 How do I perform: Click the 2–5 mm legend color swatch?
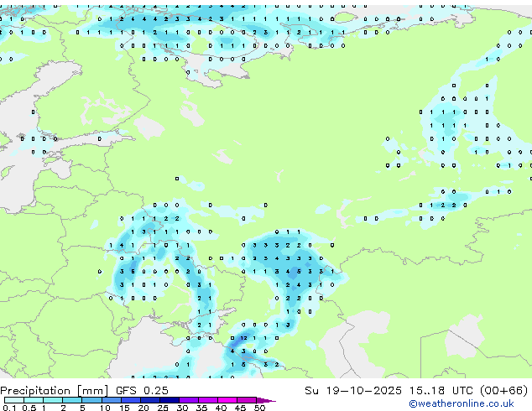(x=72, y=400)
